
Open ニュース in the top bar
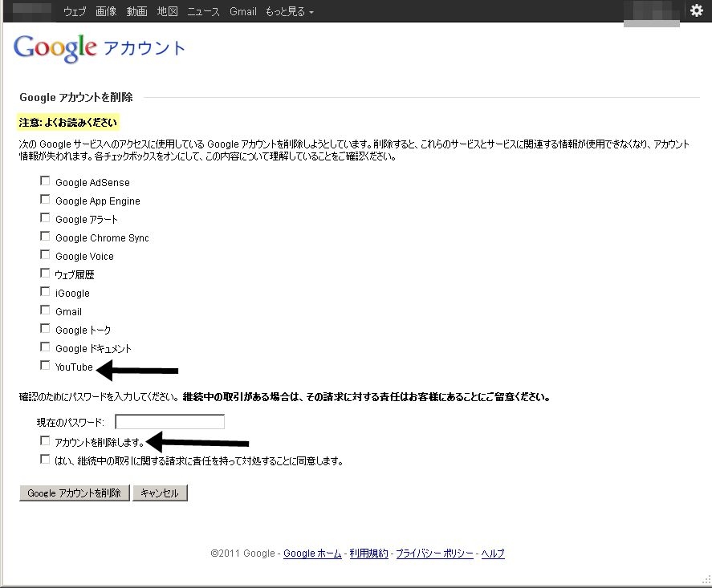click(x=203, y=11)
